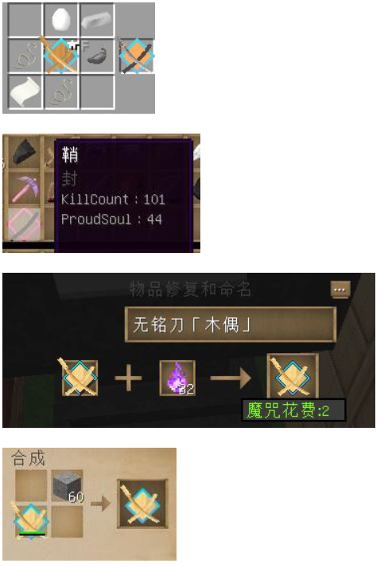Select the purple soul stack of 32
Screen dimensions: 392x567
pos(177,379)
